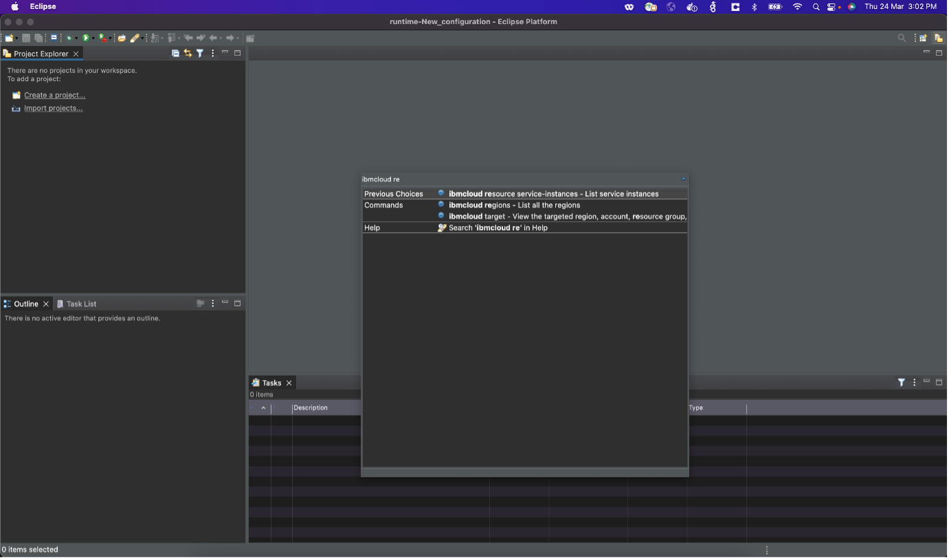
Task: Close the Tasks tab
Action: coord(289,383)
